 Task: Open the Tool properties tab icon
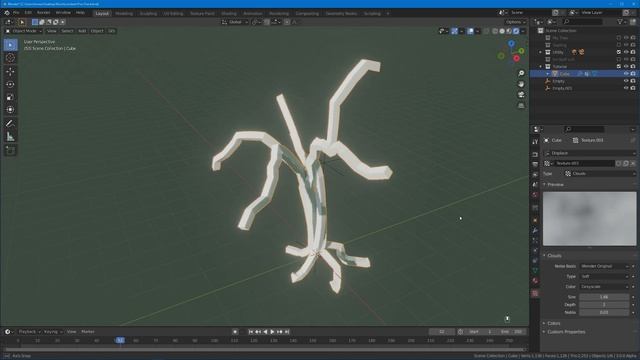[x=535, y=142]
